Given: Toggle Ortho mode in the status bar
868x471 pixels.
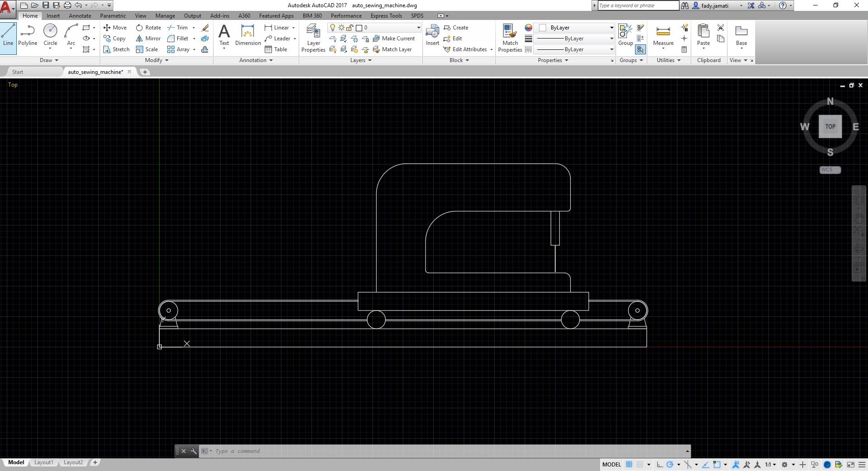Looking at the screenshot, I should tap(659, 464).
